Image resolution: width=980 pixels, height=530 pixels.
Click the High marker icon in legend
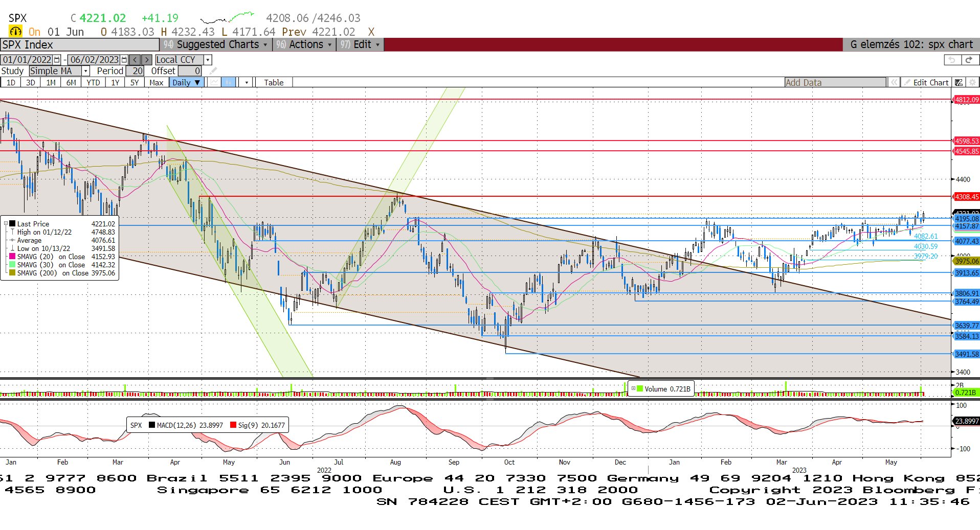coord(12,232)
